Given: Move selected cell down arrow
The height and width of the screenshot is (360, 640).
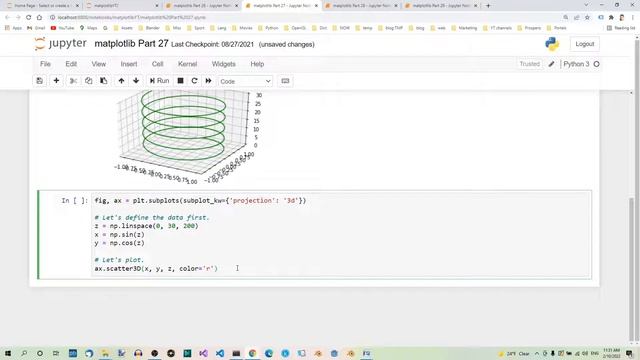Looking at the screenshot, I should coord(136,81).
